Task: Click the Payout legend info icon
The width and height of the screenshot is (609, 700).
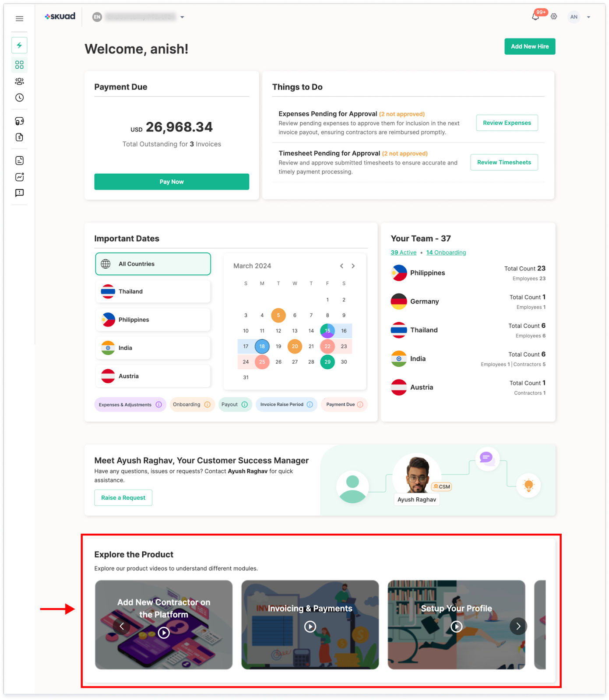Action: click(245, 405)
